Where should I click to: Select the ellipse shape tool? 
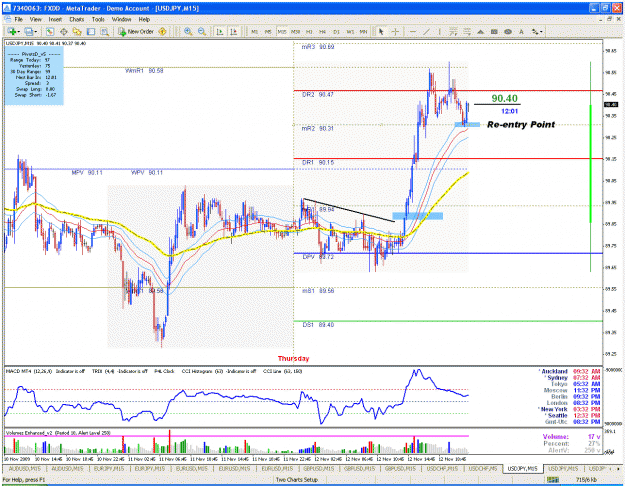(508, 31)
